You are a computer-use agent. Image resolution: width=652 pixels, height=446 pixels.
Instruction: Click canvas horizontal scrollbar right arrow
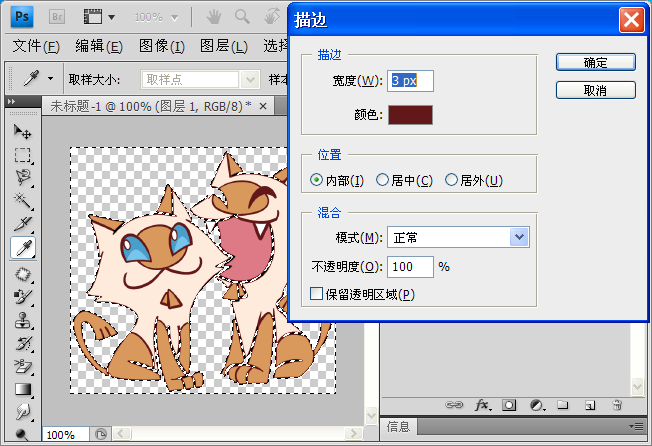pos(353,434)
